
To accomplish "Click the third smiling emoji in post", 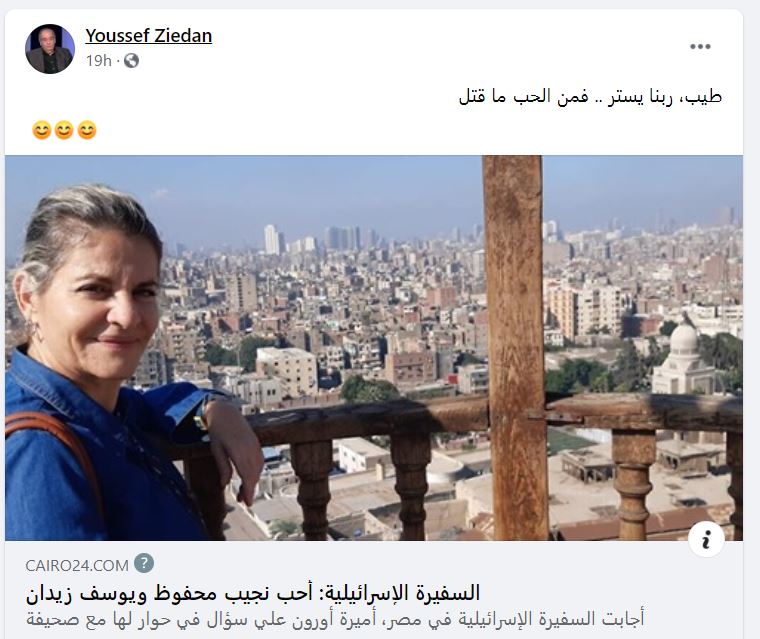I will pyautogui.click(x=87, y=130).
